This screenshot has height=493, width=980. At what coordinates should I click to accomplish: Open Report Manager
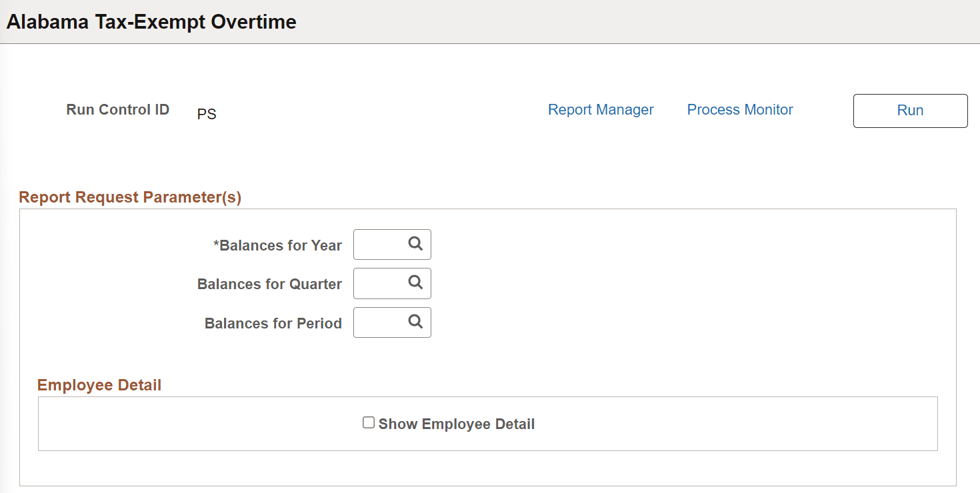click(x=600, y=109)
